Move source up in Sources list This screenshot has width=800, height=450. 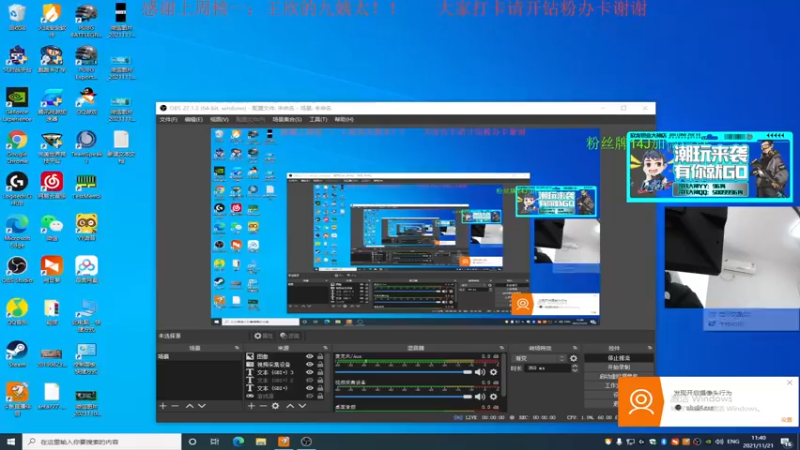[x=290, y=406]
